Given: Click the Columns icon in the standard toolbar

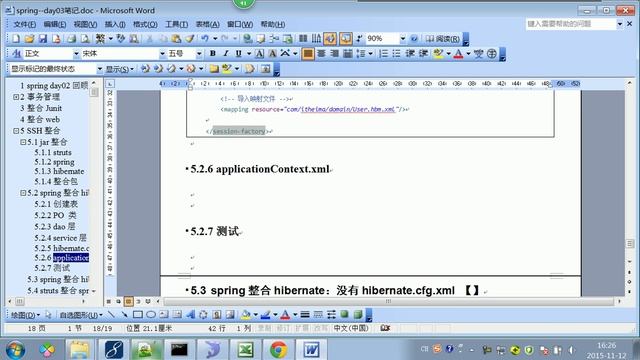Looking at the screenshot, I should click(303, 39).
